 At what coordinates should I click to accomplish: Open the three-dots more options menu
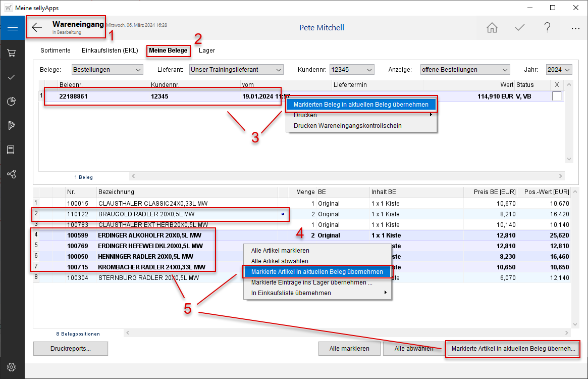[x=575, y=28]
